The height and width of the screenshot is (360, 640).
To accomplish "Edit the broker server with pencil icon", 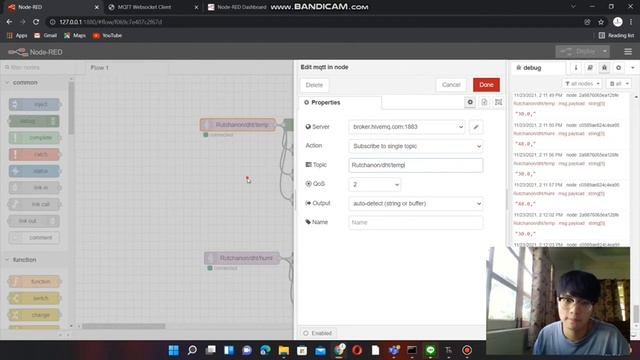I will pyautogui.click(x=476, y=127).
